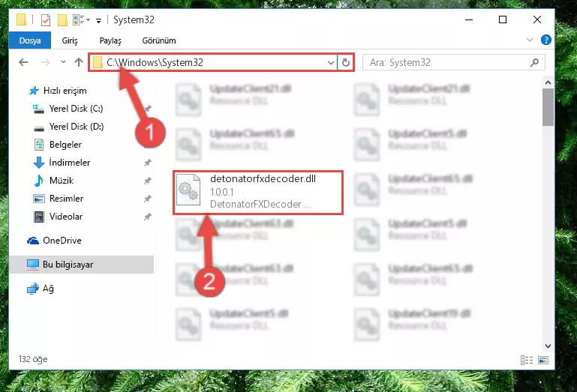Go back with the left arrow
The height and width of the screenshot is (392, 577).
[x=23, y=62]
